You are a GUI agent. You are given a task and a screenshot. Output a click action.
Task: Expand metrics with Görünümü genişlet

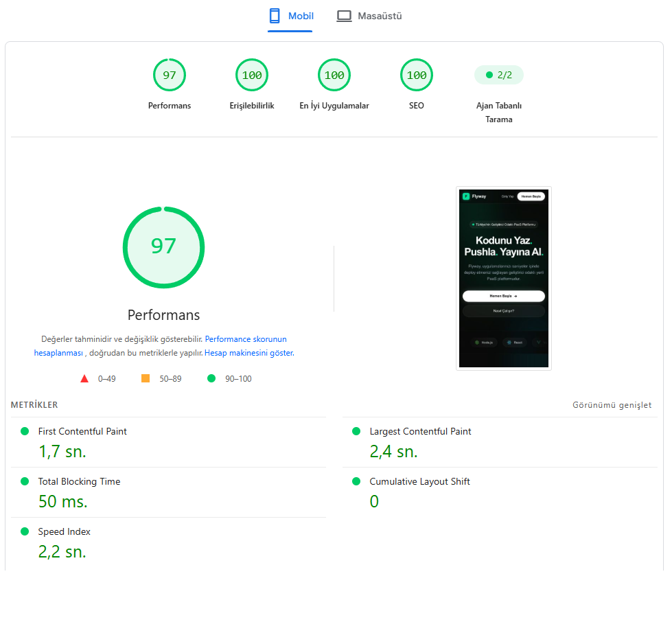coord(612,405)
